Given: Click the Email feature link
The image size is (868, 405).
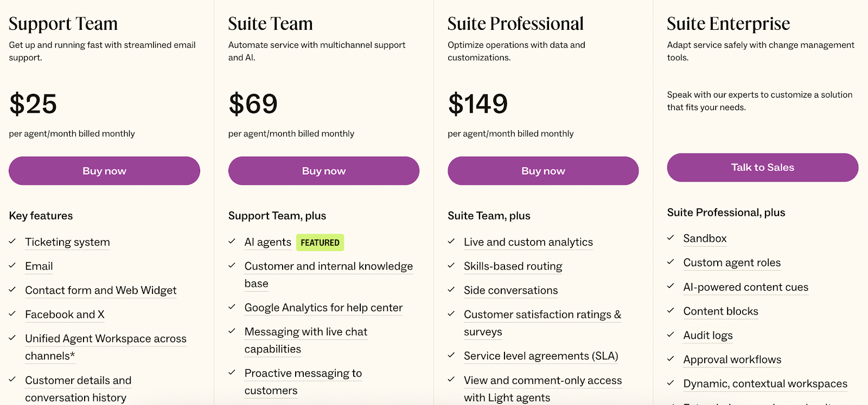Looking at the screenshot, I should (39, 266).
